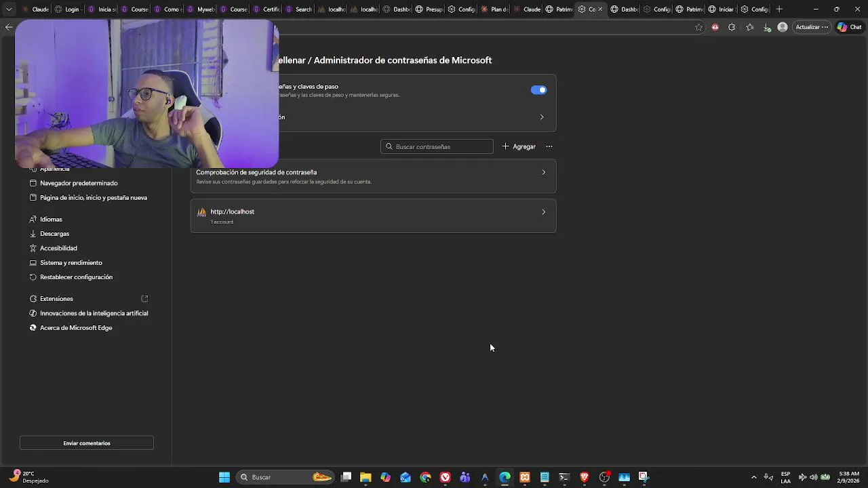
Task: Click the Accesibilidad sidebar icon
Action: [33, 248]
